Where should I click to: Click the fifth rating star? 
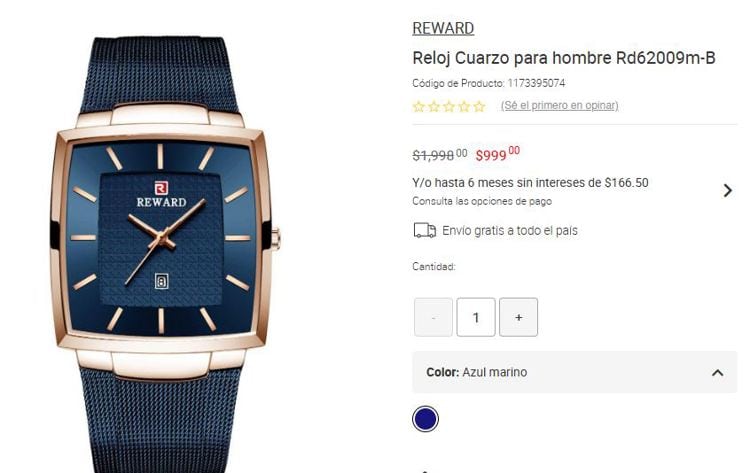pyautogui.click(x=479, y=106)
